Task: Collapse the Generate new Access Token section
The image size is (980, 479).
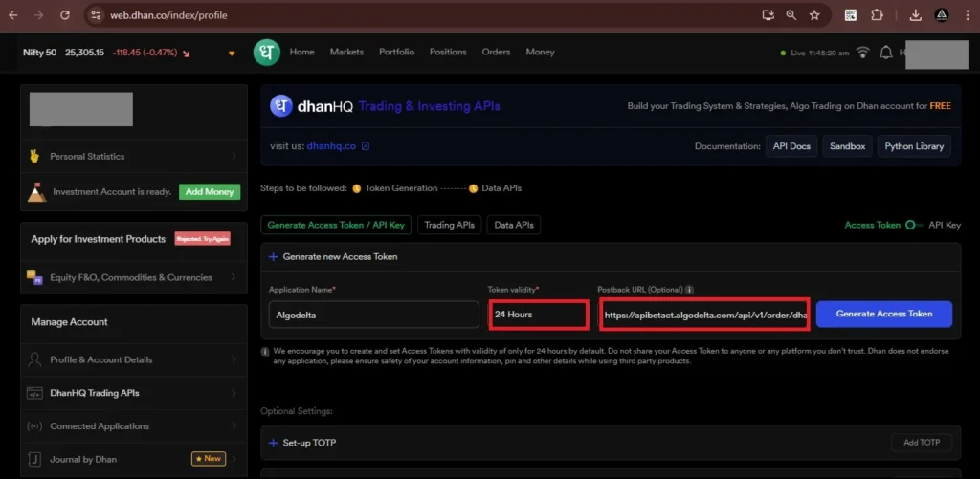Action: tap(274, 256)
